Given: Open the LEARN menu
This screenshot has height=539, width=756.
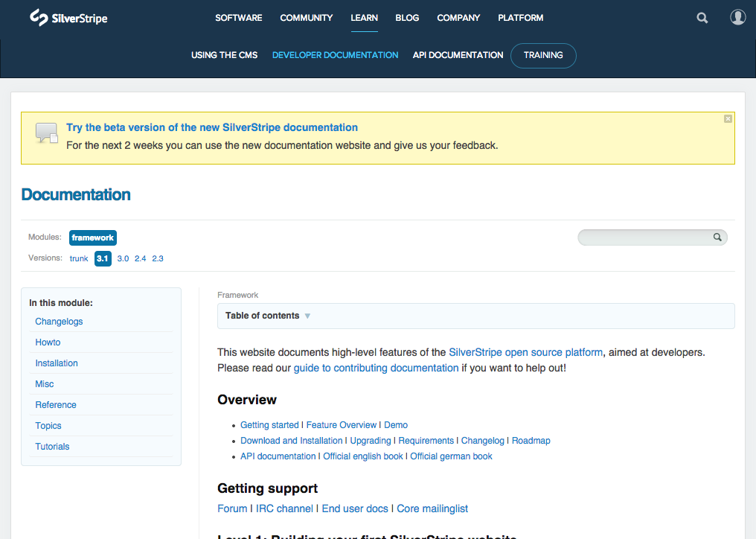Looking at the screenshot, I should click(364, 18).
